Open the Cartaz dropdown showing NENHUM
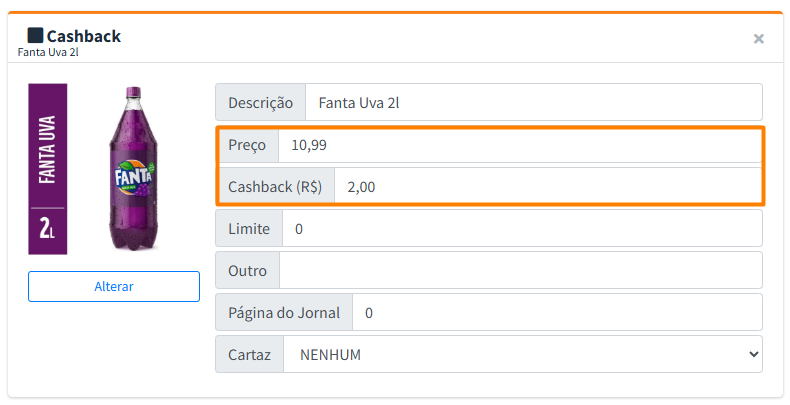Screen dimensions: 790x405 point(523,355)
